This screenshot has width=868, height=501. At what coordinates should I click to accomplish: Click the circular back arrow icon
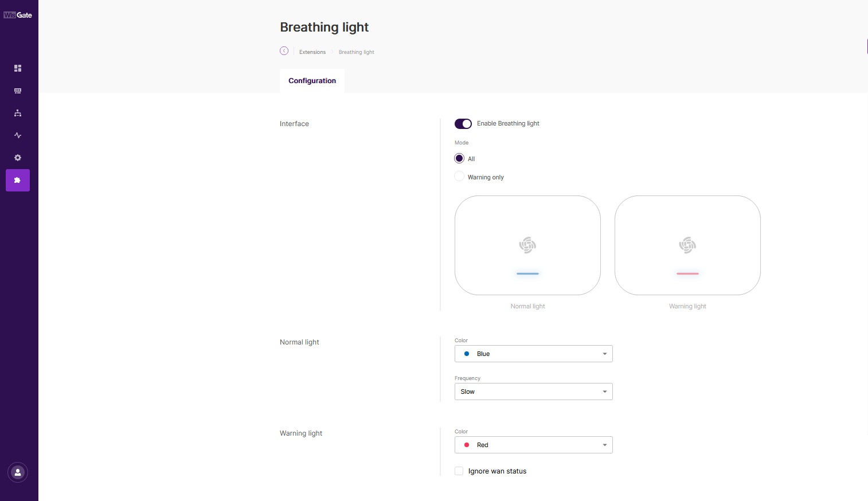[284, 51]
